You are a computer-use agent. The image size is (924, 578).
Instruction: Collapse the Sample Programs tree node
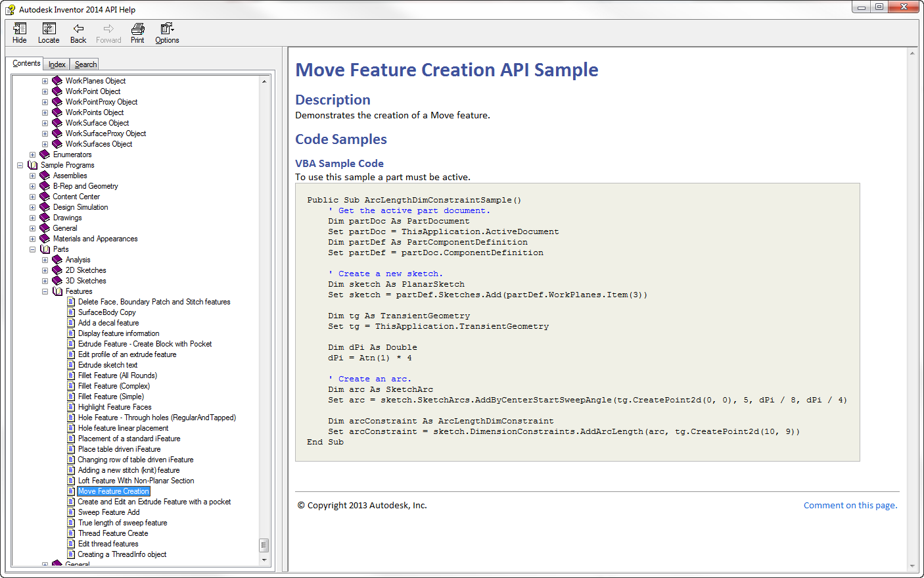[20, 165]
